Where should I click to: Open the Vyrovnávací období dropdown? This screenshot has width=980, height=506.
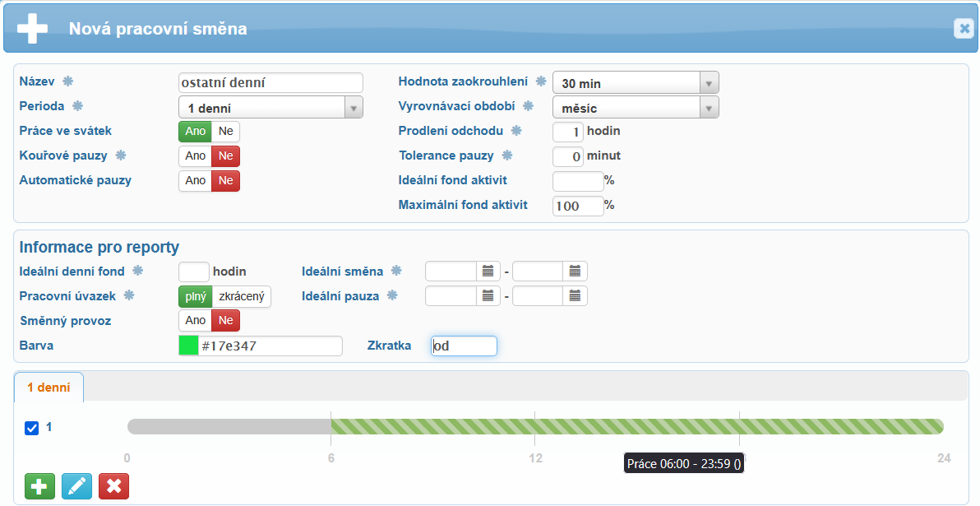[709, 108]
